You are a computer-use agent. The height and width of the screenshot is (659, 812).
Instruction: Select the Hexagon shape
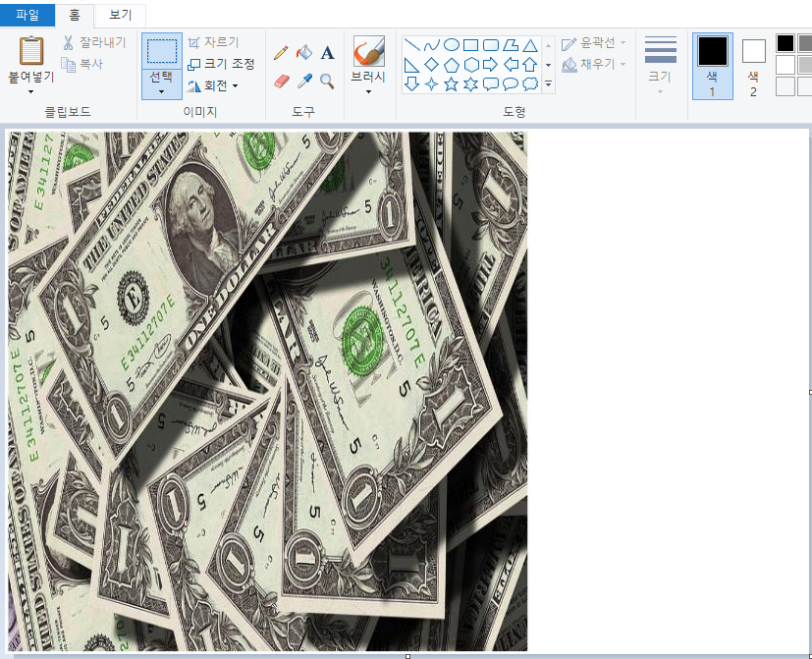[470, 65]
